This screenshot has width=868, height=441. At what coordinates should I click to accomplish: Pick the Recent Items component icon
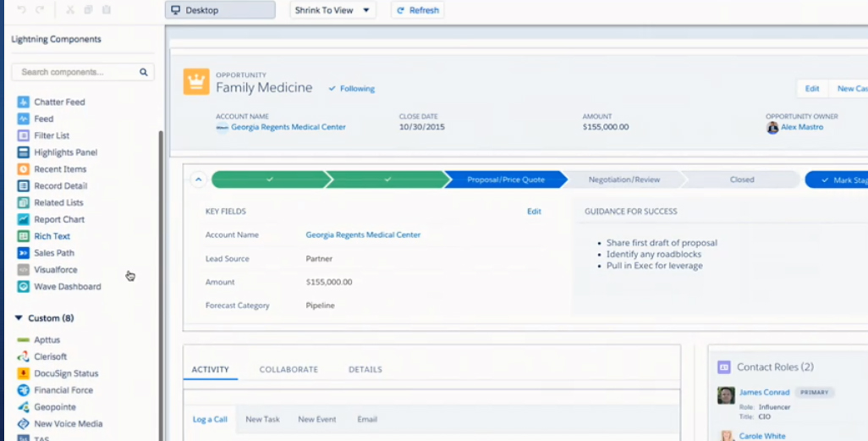[x=23, y=169]
